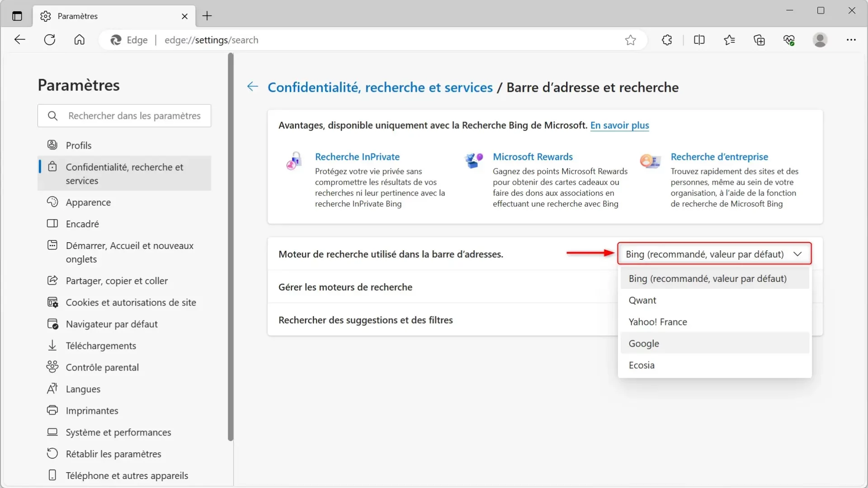Open the En savoir plus link
The image size is (868, 488).
coord(619,126)
